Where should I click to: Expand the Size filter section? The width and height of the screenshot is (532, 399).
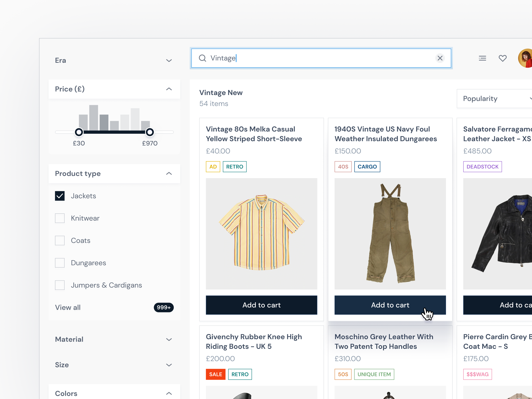[114, 365]
